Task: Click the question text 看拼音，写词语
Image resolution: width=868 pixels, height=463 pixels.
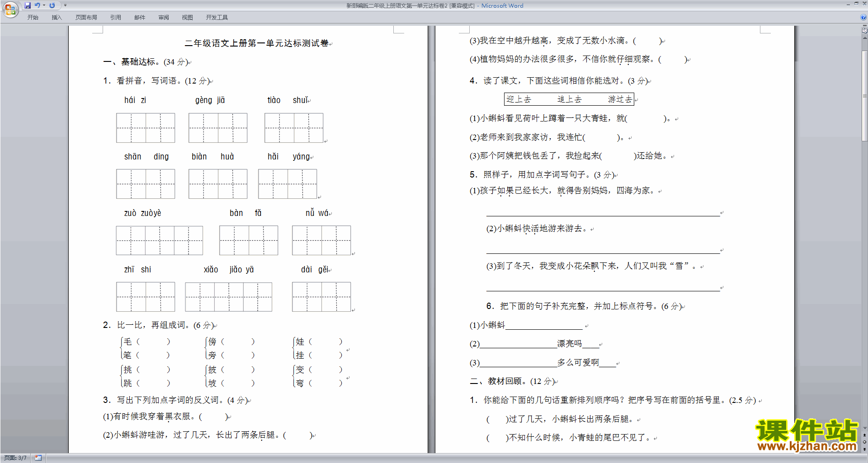Action: pyautogui.click(x=146, y=81)
